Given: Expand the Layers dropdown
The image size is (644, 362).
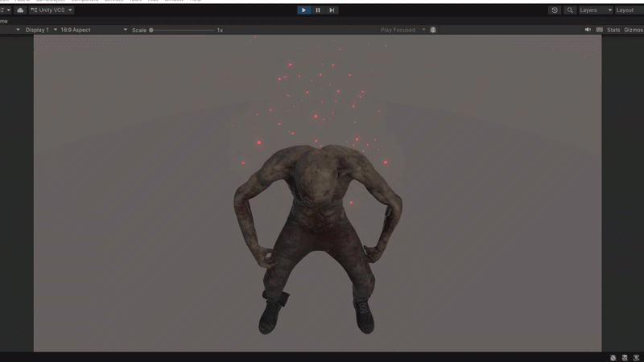Looking at the screenshot, I should point(596,10).
